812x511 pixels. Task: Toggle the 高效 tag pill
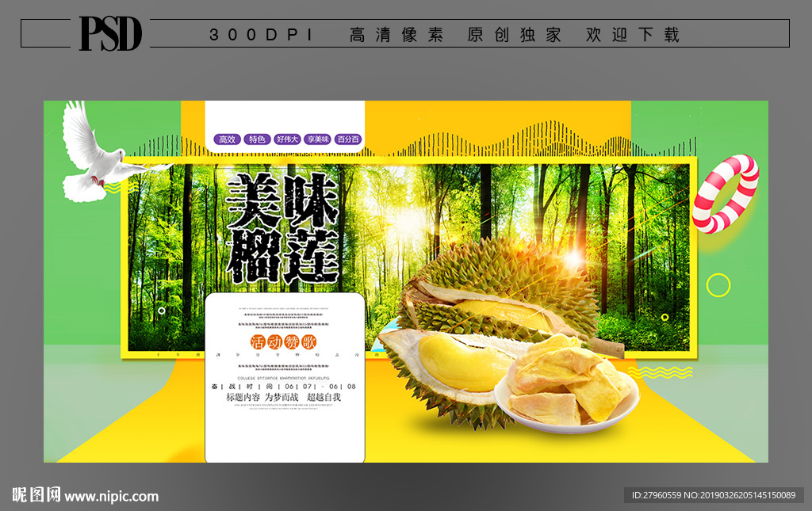[x=226, y=137]
